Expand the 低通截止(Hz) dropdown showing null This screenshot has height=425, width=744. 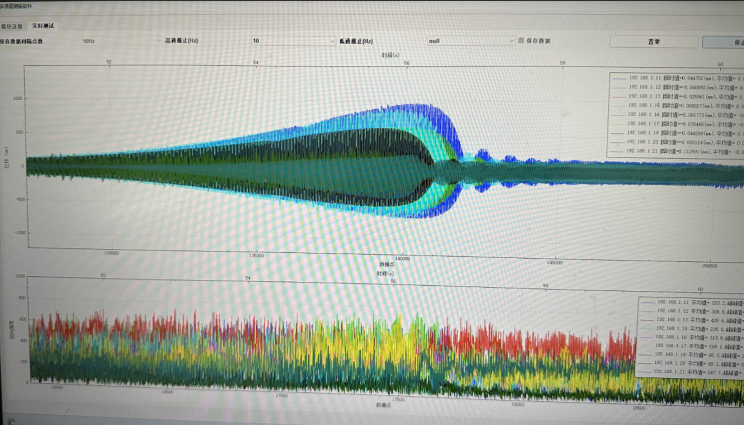tap(470, 41)
